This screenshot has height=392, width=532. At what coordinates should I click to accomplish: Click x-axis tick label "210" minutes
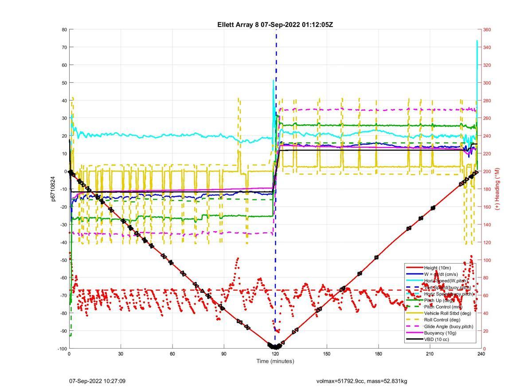430,354
